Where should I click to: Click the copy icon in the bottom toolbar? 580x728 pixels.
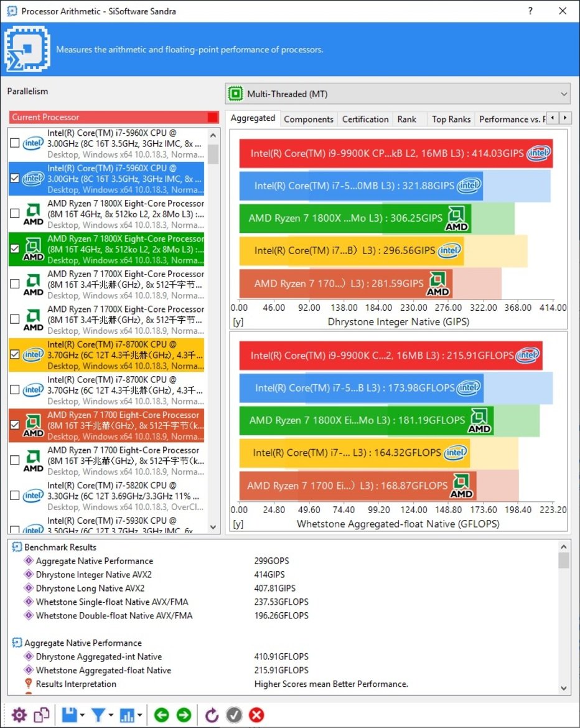pyautogui.click(x=42, y=714)
